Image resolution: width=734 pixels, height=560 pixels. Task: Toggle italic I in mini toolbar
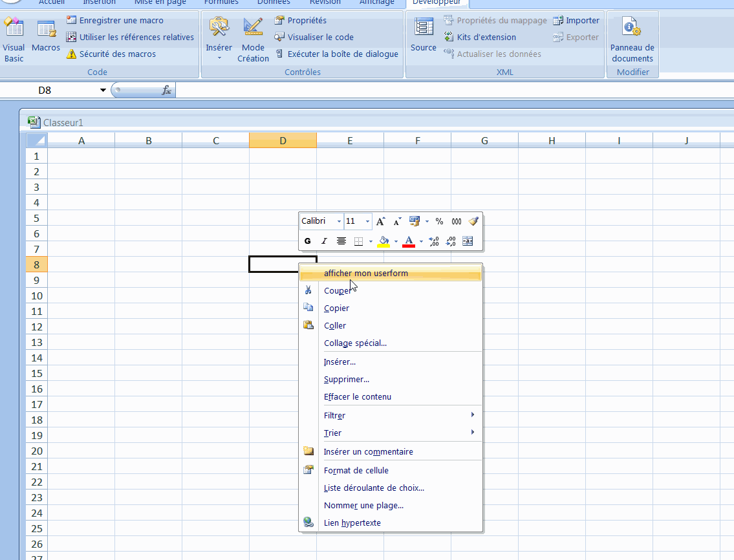tap(324, 241)
